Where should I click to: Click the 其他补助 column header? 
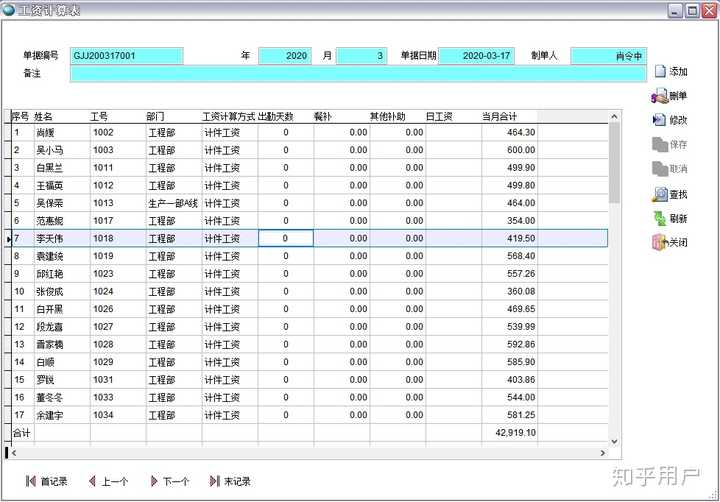pyautogui.click(x=398, y=116)
